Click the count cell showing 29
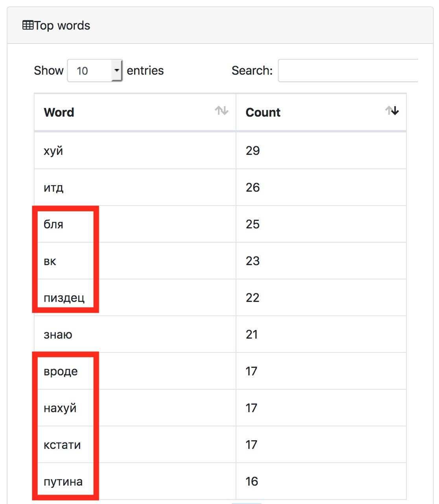The image size is (439, 504). pyautogui.click(x=321, y=150)
